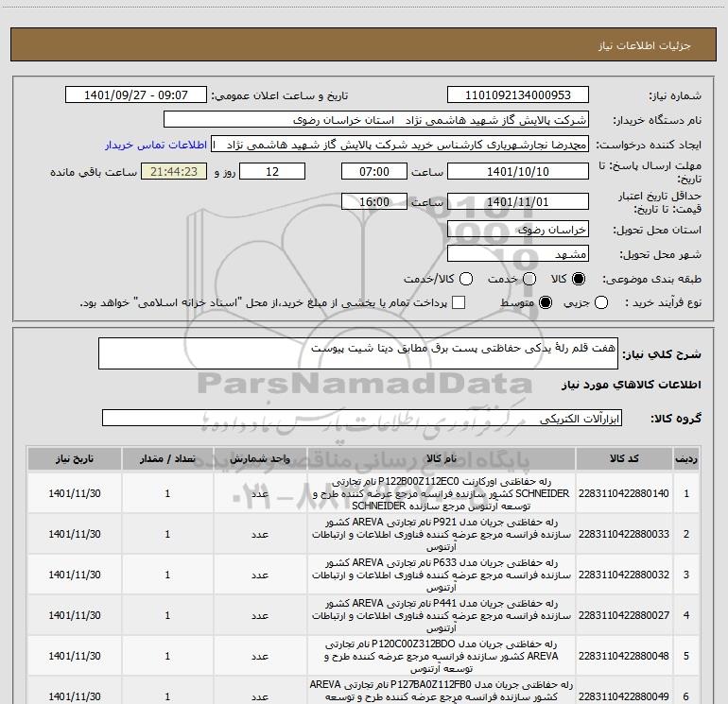Screen dimensions: 728x704
Task: Click the شماره نیاز field 1101092134000953
Action: click(x=517, y=95)
